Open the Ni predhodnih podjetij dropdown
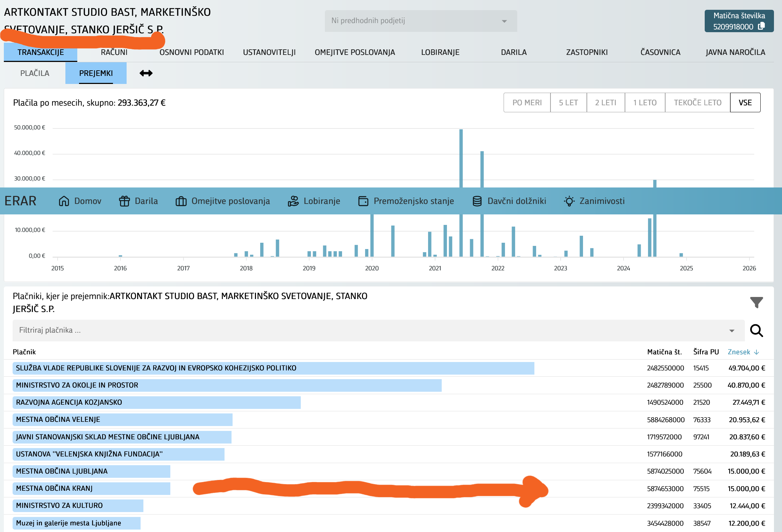Image resolution: width=782 pixels, height=532 pixels. [421, 21]
